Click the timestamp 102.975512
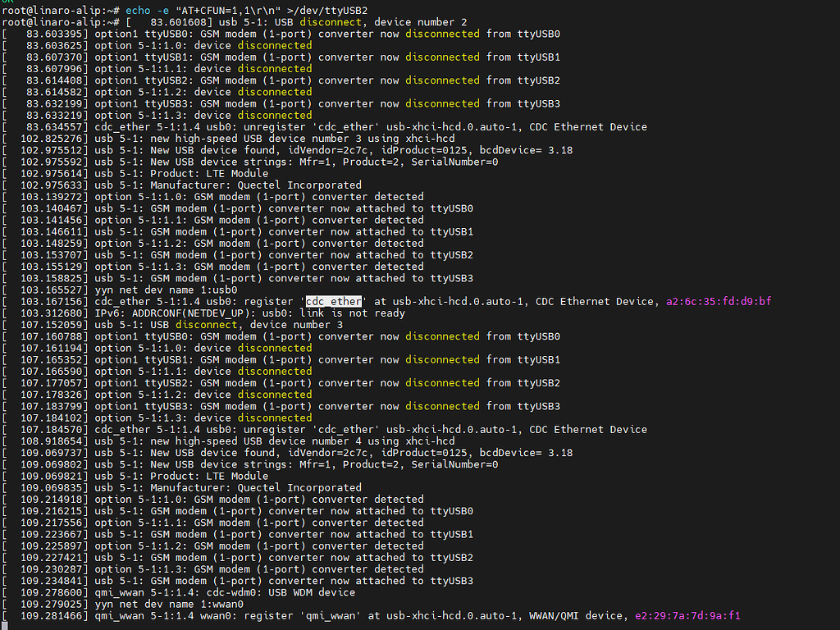Image resolution: width=840 pixels, height=630 pixels. click(x=54, y=150)
